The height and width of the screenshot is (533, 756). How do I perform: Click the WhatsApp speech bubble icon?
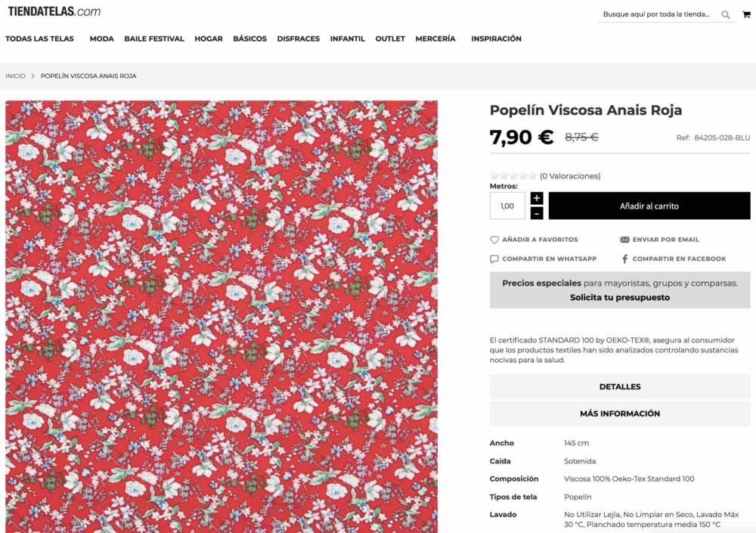click(x=494, y=259)
